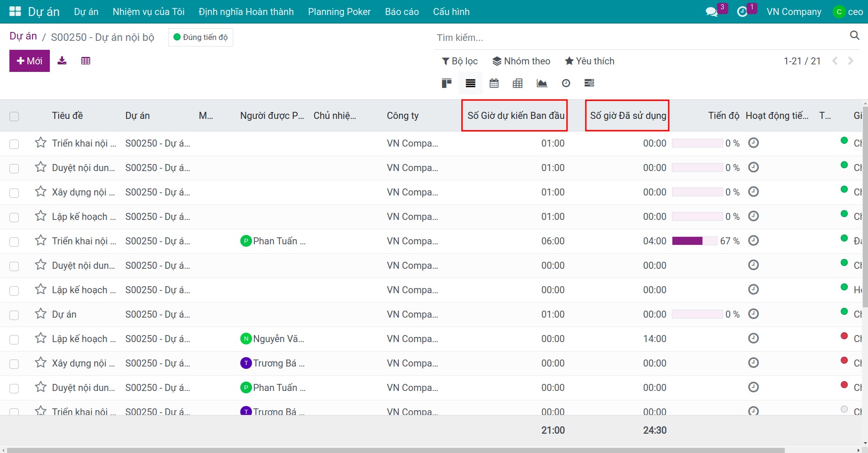
Task: Sort by 'Số Giờ dự kiến Ban đầu' column
Action: (x=516, y=116)
